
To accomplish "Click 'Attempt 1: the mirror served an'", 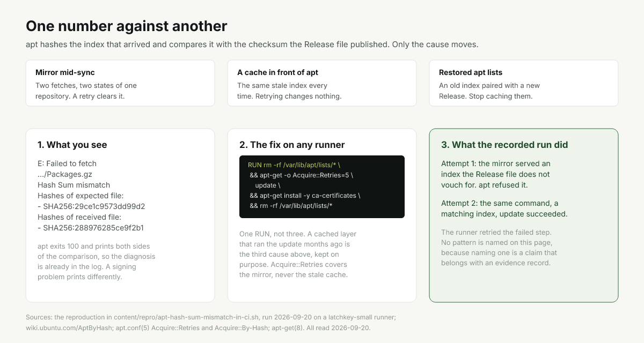I will [x=496, y=163].
